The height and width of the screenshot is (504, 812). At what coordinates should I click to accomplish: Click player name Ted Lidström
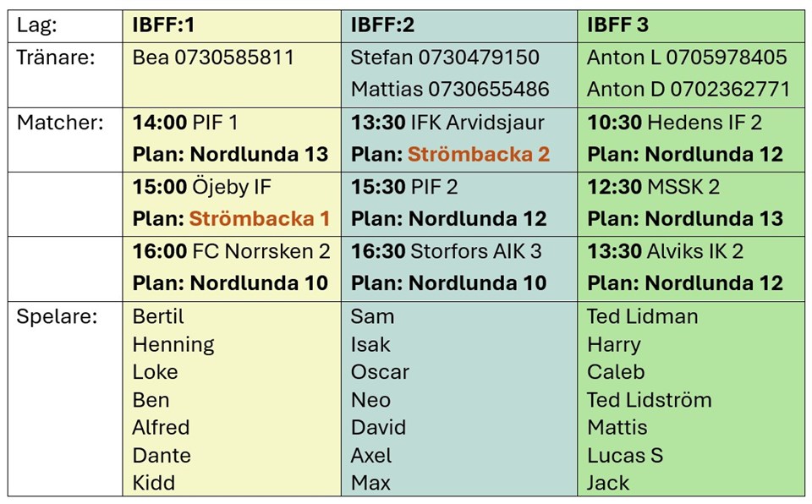point(649,400)
